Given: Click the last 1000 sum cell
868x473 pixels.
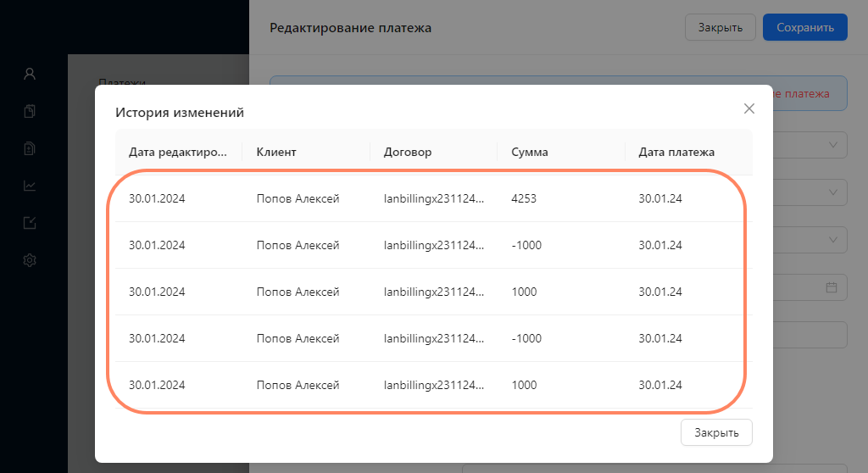Looking at the screenshot, I should (524, 385).
